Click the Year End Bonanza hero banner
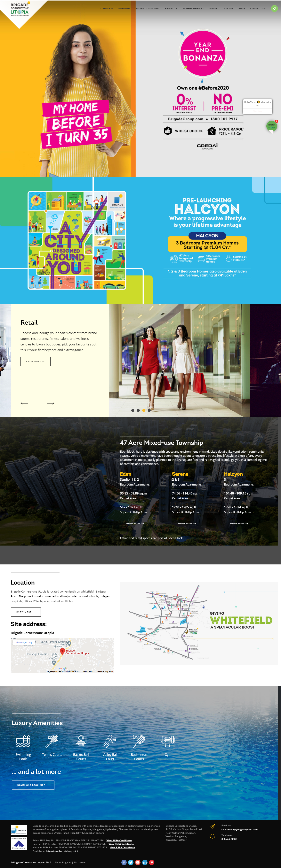Screen dimensions: 281x868 tap(140, 89)
